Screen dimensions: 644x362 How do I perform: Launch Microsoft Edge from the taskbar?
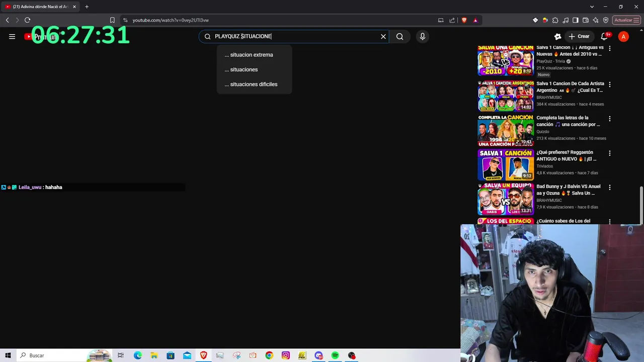[x=137, y=355]
